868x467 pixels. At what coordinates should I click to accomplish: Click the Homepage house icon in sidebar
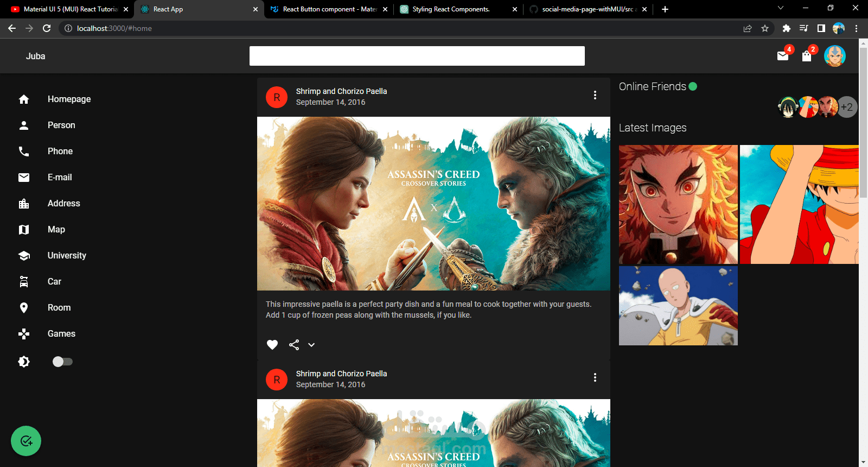(x=24, y=99)
